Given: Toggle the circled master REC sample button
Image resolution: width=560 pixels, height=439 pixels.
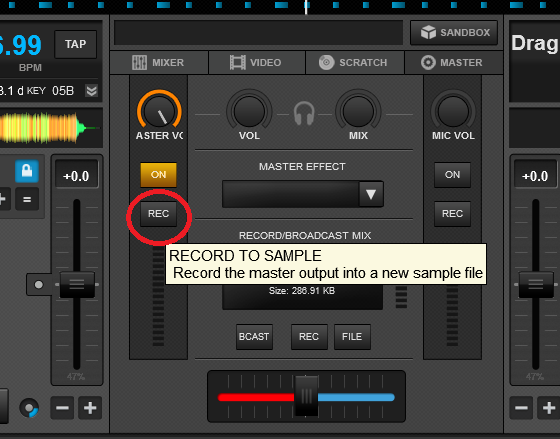Looking at the screenshot, I should pyautogui.click(x=158, y=214).
